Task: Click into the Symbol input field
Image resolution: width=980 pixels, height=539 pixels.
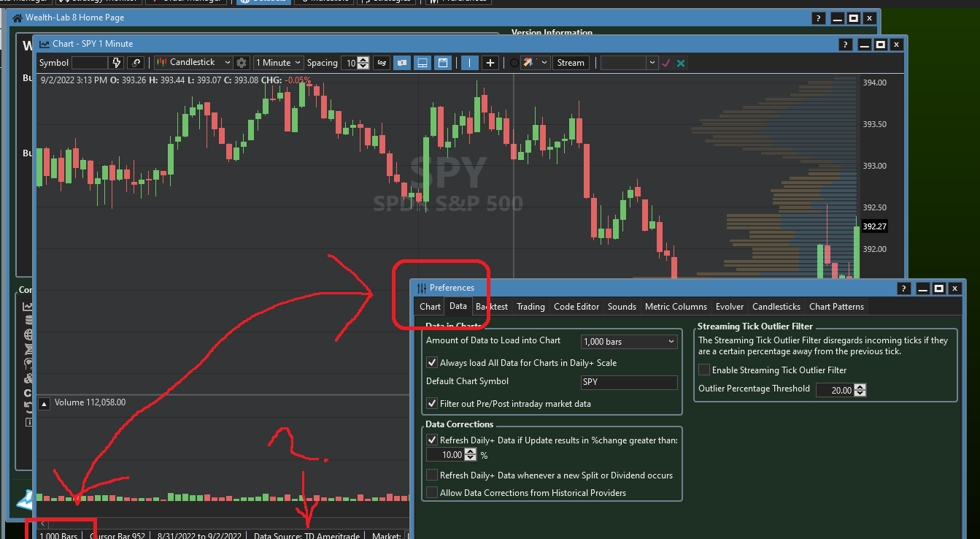Action: pyautogui.click(x=90, y=63)
